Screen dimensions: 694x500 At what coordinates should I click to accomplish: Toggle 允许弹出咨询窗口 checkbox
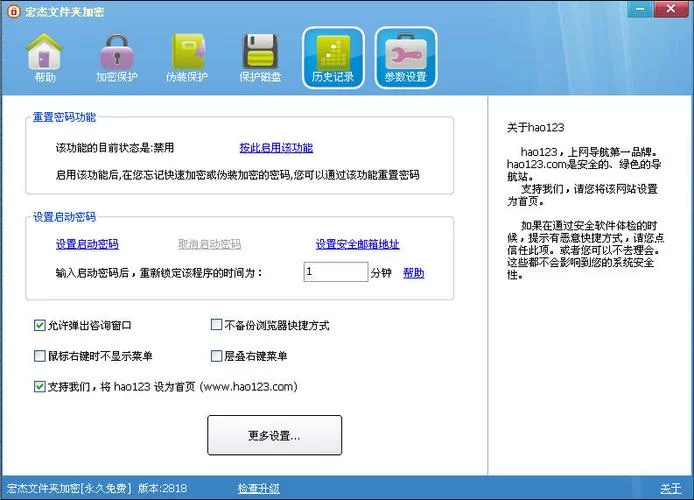tap(39, 325)
